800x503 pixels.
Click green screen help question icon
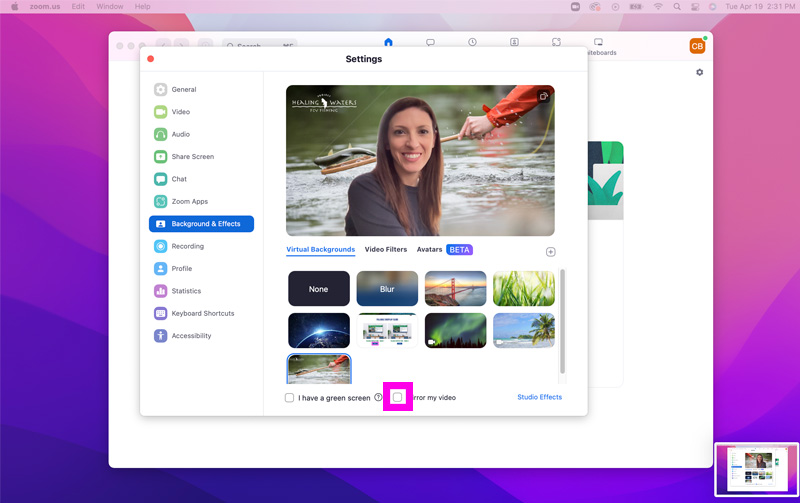click(378, 397)
